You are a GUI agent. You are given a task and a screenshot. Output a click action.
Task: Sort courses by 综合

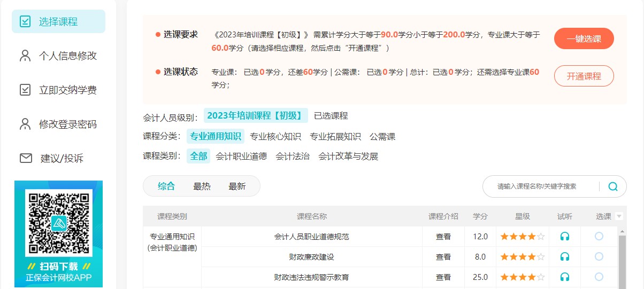[166, 186]
